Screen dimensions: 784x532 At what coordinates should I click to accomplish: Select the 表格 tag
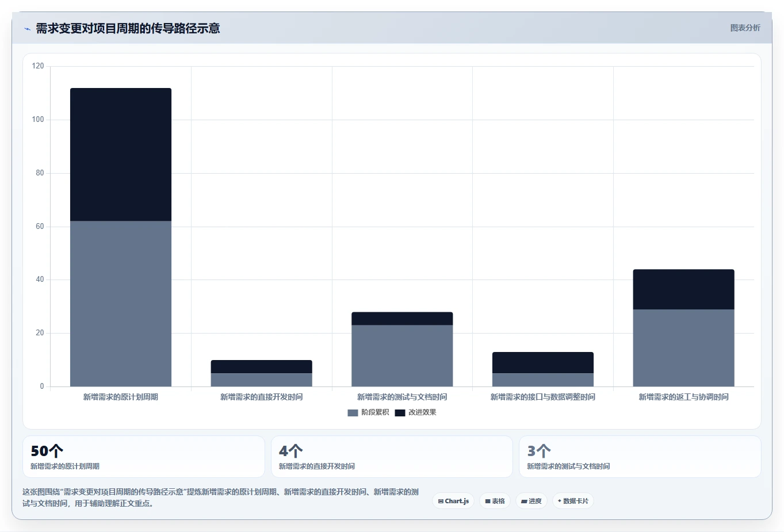coord(495,501)
